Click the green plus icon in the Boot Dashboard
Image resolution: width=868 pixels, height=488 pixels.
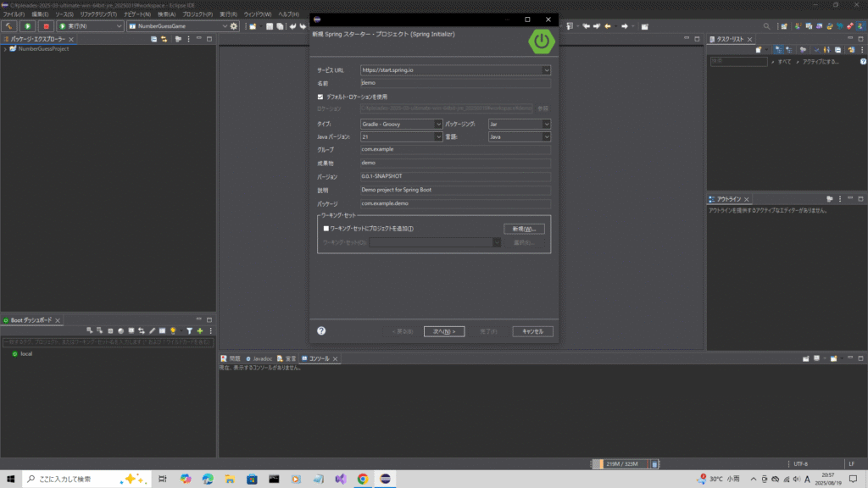[x=200, y=331]
